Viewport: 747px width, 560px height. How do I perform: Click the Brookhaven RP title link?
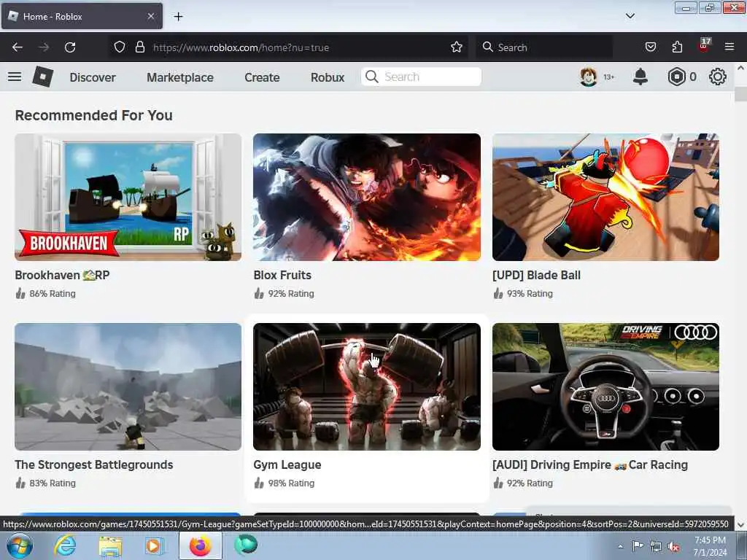click(62, 275)
